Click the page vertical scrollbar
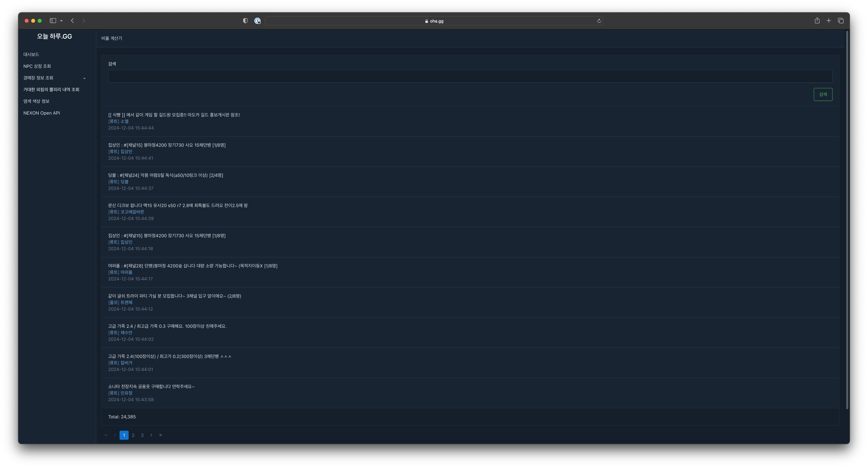This screenshot has width=868, height=468. (847, 219)
